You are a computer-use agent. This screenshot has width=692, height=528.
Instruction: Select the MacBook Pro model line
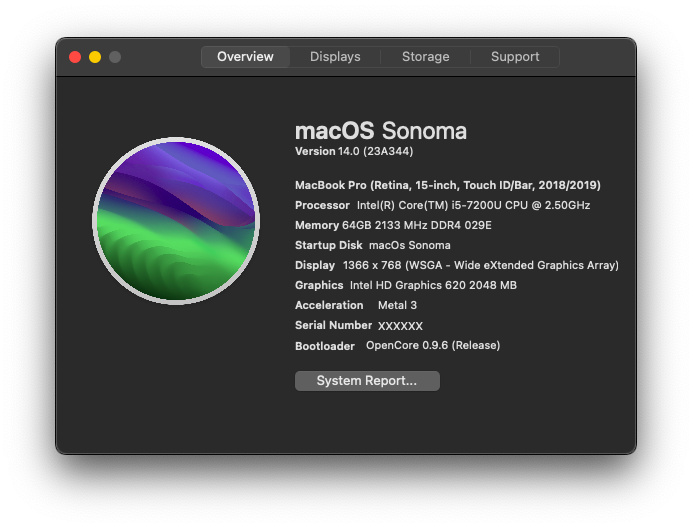pyautogui.click(x=448, y=185)
